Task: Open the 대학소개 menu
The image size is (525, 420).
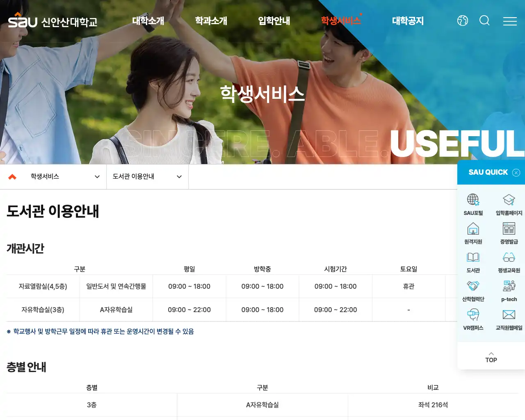Action: pyautogui.click(x=148, y=21)
